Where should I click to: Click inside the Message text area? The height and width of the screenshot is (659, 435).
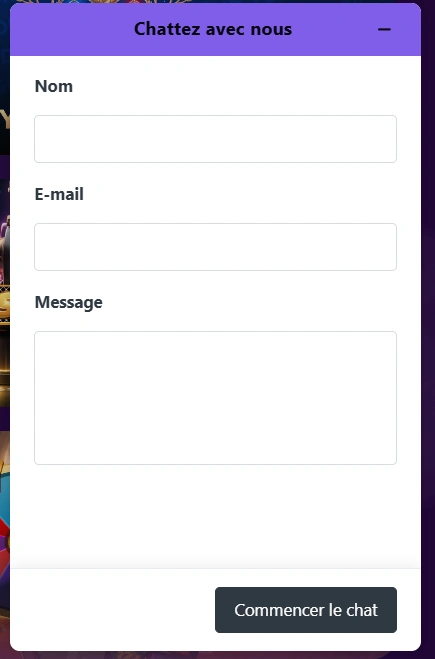coord(215,398)
